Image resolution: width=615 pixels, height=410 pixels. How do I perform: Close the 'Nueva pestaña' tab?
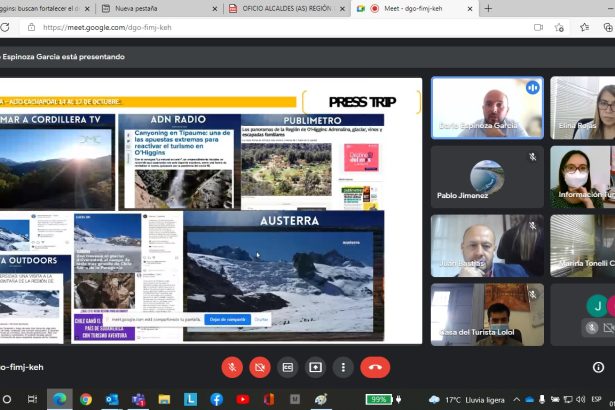(x=215, y=8)
